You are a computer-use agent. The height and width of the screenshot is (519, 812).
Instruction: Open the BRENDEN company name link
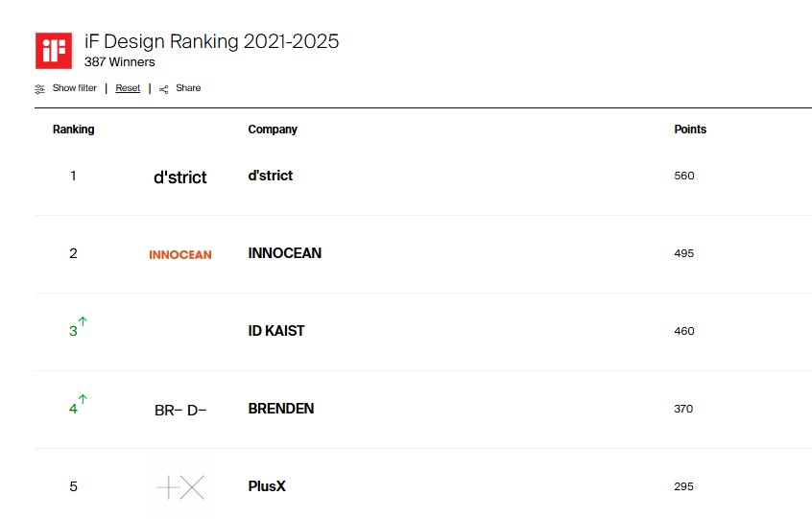pos(281,409)
